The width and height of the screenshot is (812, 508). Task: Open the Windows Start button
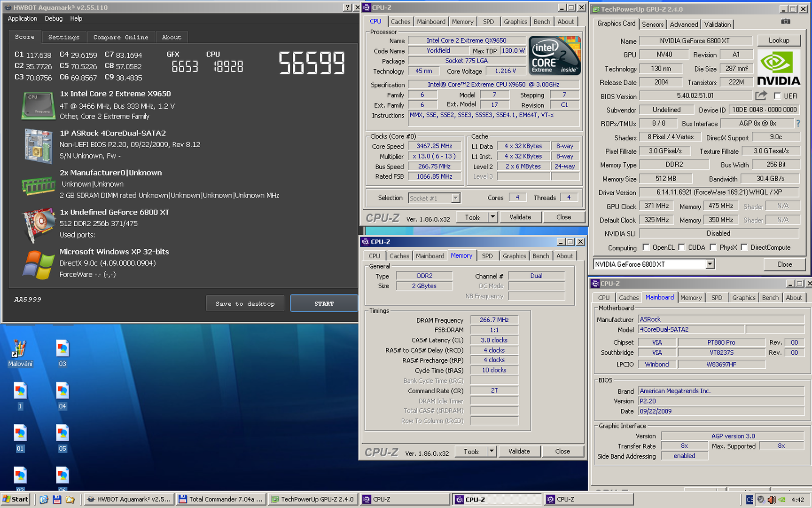click(x=16, y=499)
